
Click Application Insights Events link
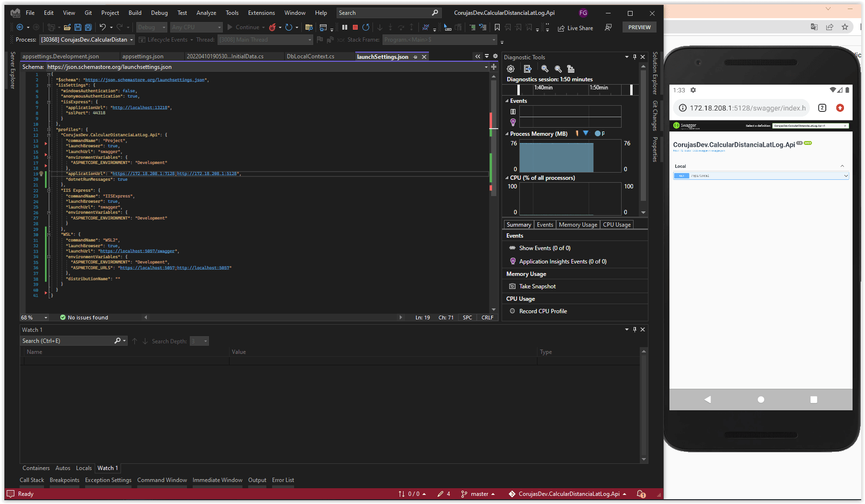[563, 262]
